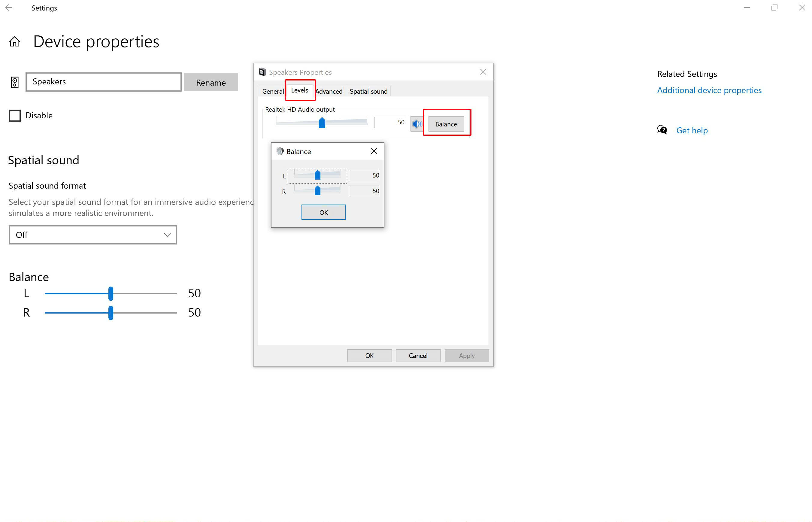Open the Advanced tab
Image resolution: width=812 pixels, height=522 pixels.
[329, 91]
